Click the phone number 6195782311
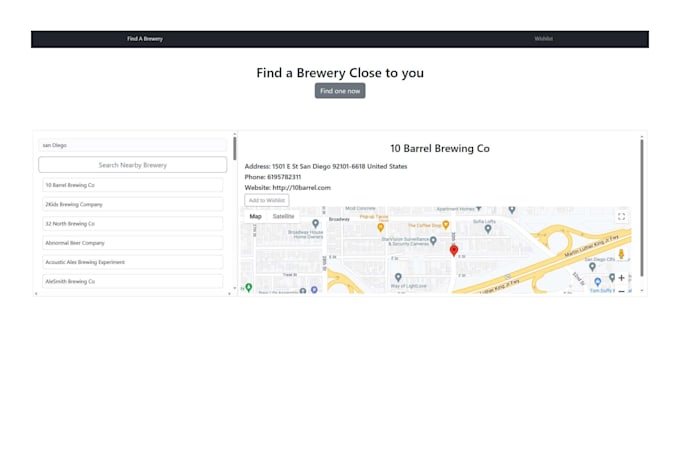Viewport: 680px width, 459px height. tap(284, 177)
